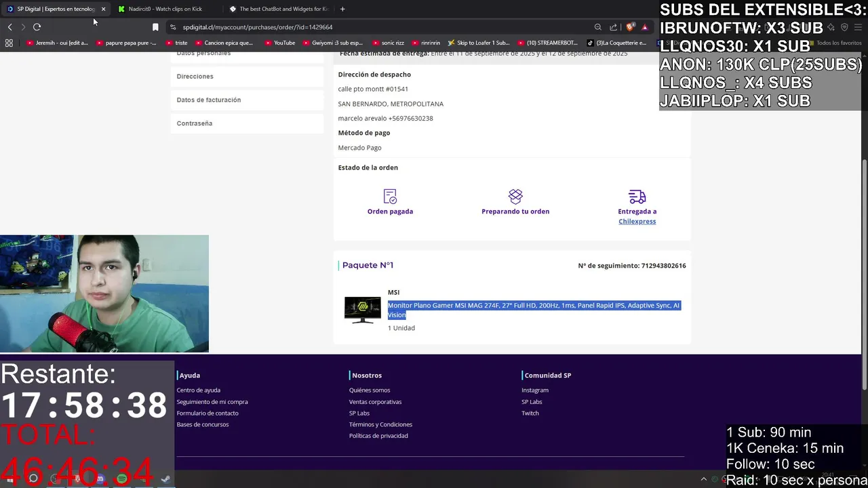Image resolution: width=868 pixels, height=488 pixels.
Task: Open the YouTube bookmark
Action: tap(280, 43)
